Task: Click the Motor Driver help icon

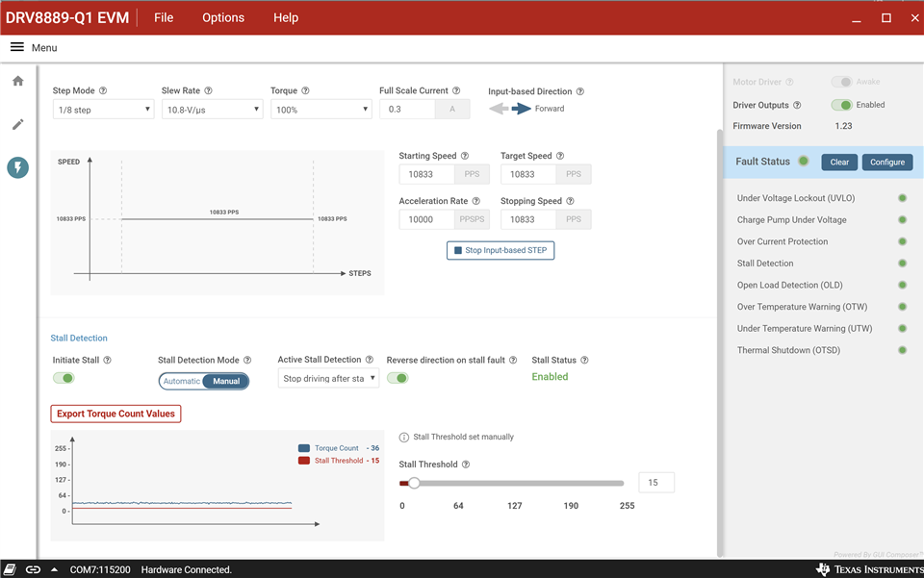Action: coord(789,82)
